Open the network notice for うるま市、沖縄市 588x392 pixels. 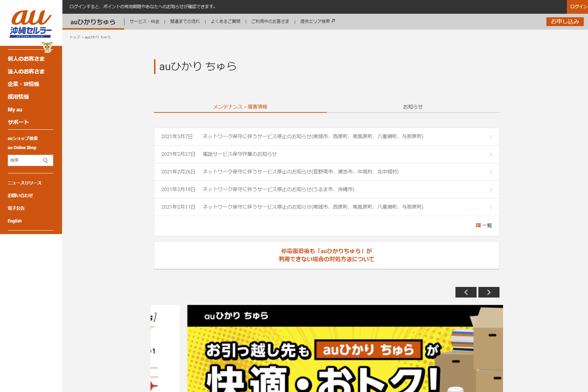[x=278, y=189]
